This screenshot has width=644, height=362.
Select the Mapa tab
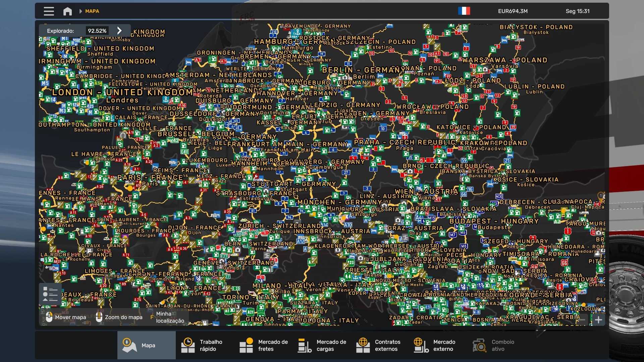point(146,345)
